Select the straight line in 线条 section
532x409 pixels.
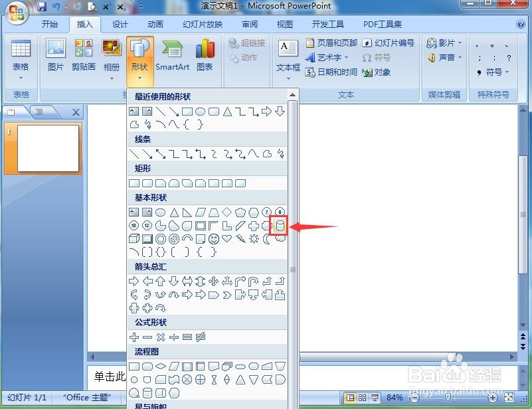[x=134, y=154]
